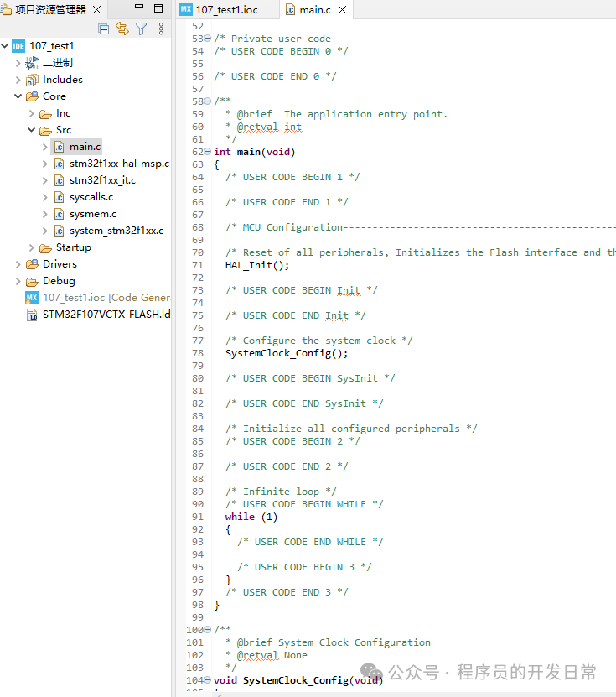Close the project explorer view tab

click(97, 9)
